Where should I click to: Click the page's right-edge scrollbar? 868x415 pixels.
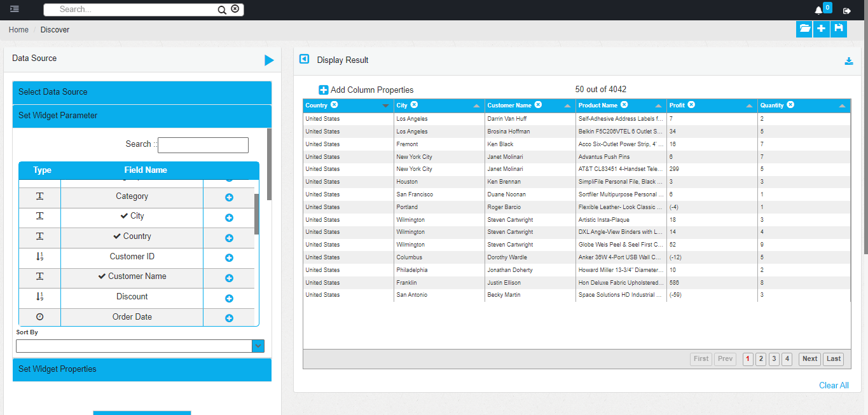click(x=865, y=127)
